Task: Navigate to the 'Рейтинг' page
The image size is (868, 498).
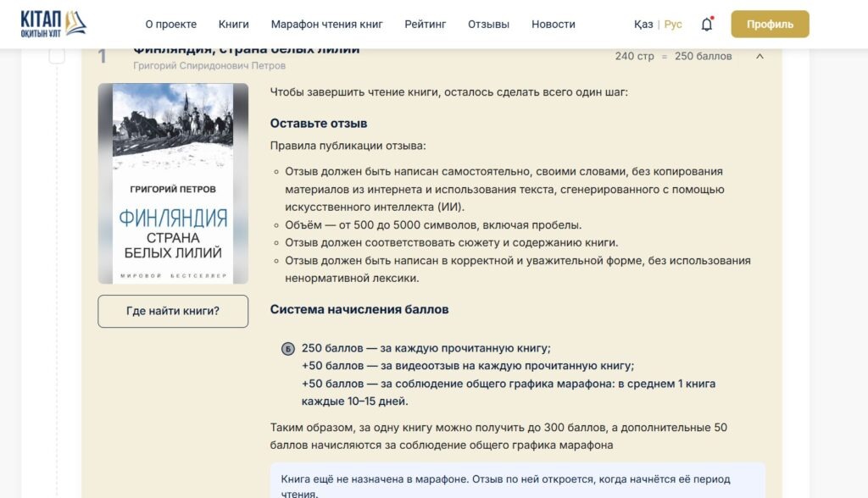Action: pyautogui.click(x=426, y=25)
